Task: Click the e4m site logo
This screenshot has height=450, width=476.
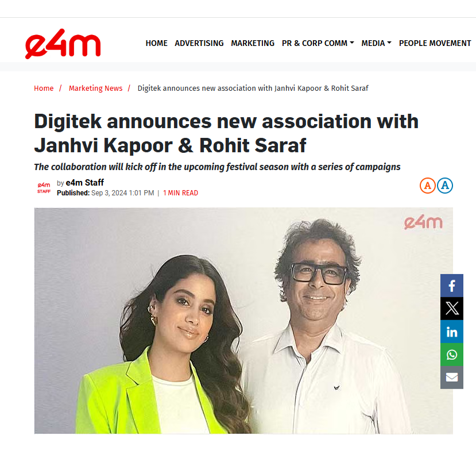Action: tap(63, 44)
